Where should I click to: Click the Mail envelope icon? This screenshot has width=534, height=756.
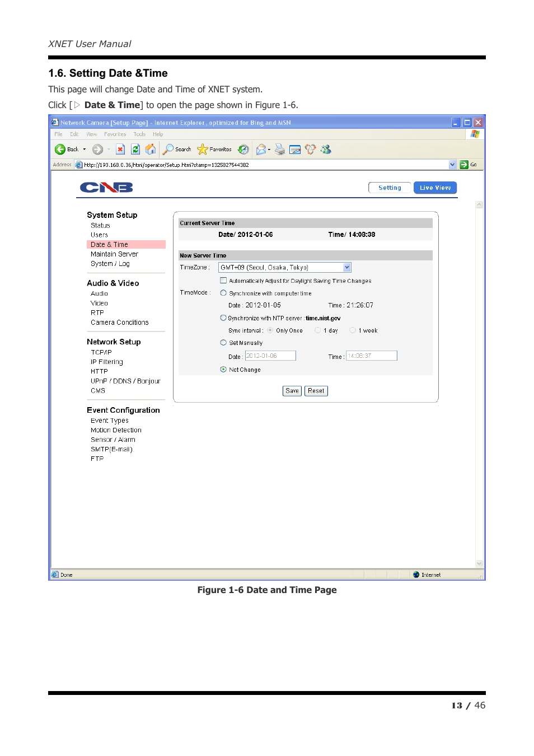point(261,149)
